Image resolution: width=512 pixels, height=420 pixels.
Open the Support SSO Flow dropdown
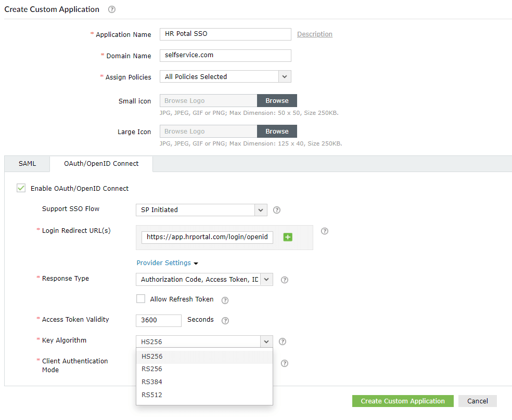260,209
